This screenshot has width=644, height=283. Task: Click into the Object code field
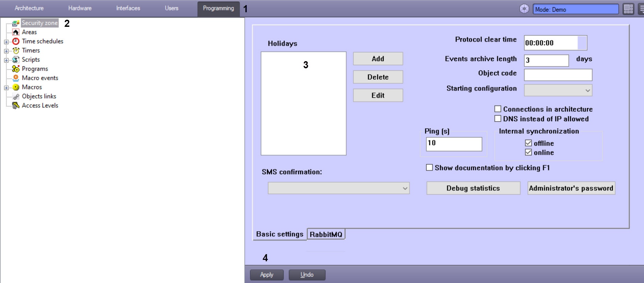point(558,75)
